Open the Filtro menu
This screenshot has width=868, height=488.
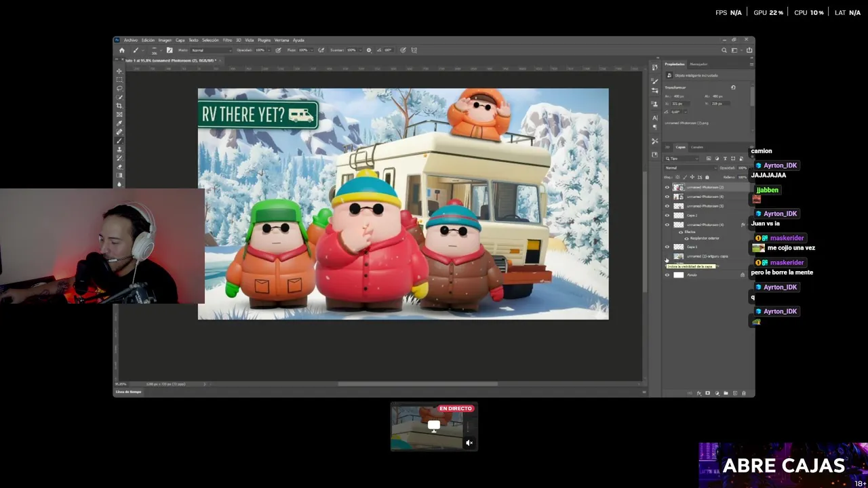[x=227, y=40]
